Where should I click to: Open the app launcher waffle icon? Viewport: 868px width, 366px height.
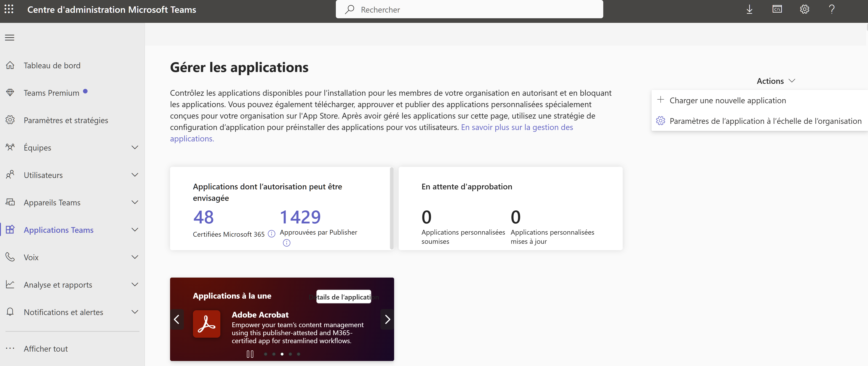coord(9,9)
